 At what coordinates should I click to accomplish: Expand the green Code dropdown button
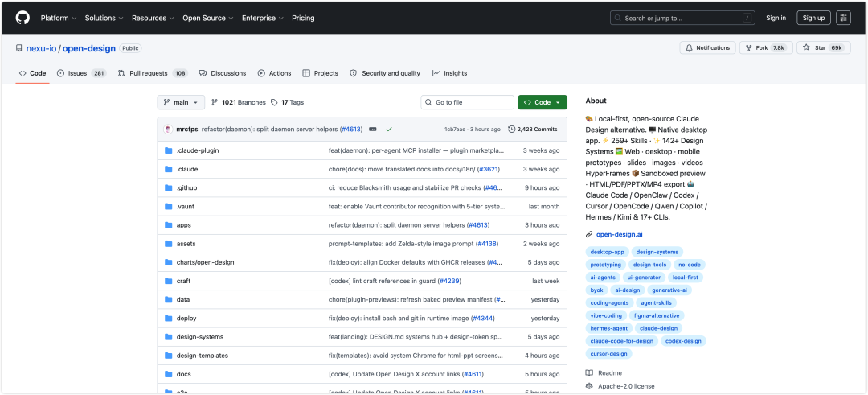(x=542, y=102)
